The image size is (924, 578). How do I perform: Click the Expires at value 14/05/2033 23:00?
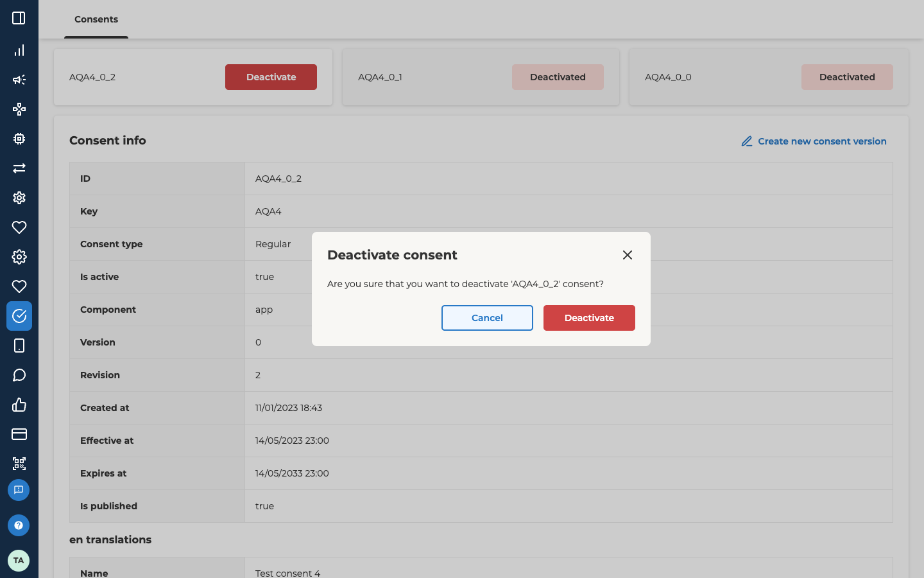[x=292, y=473]
